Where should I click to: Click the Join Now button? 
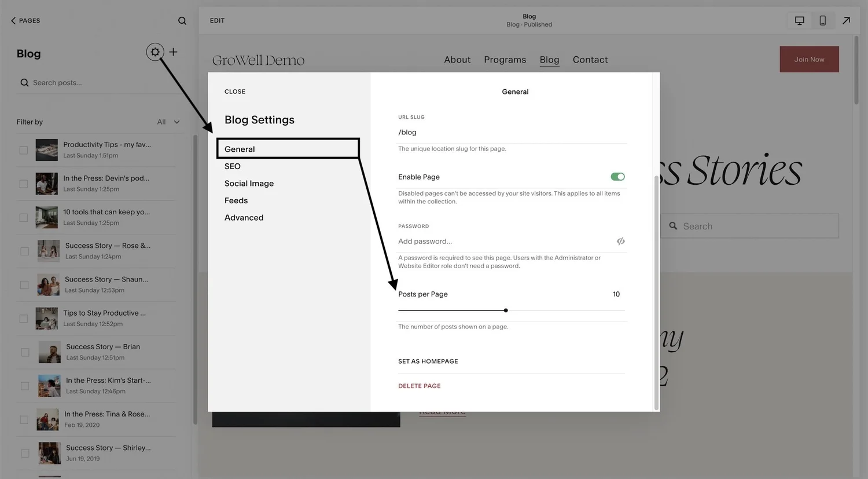pyautogui.click(x=809, y=59)
